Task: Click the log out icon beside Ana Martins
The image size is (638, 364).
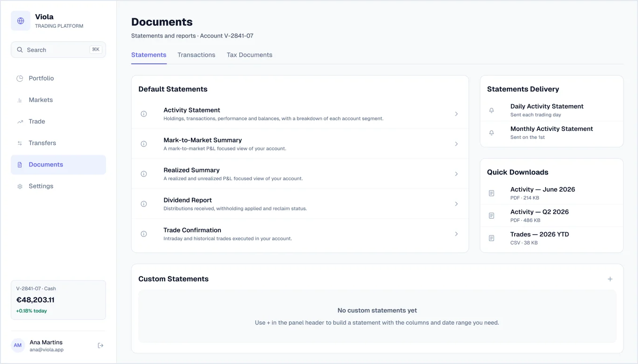Action: [100, 346]
